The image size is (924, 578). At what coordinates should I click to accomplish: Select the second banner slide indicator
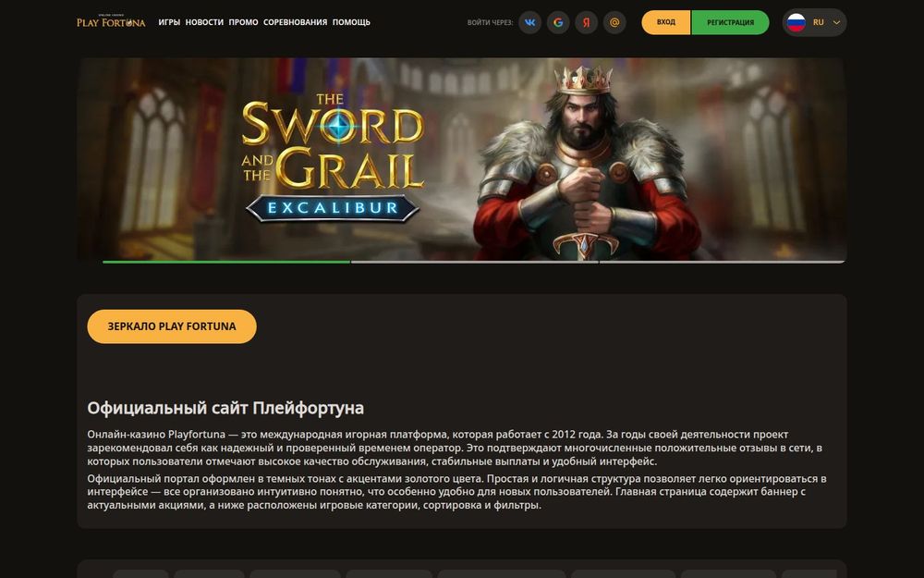point(474,262)
